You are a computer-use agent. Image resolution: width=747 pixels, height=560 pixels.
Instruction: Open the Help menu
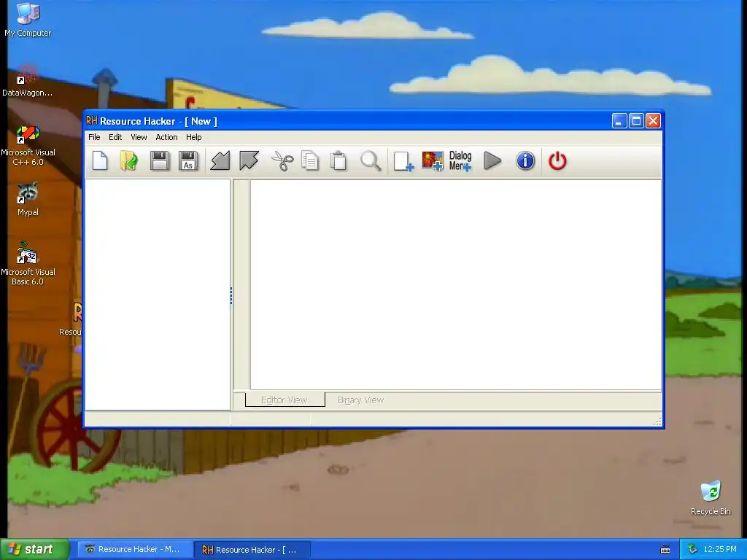pyautogui.click(x=193, y=137)
